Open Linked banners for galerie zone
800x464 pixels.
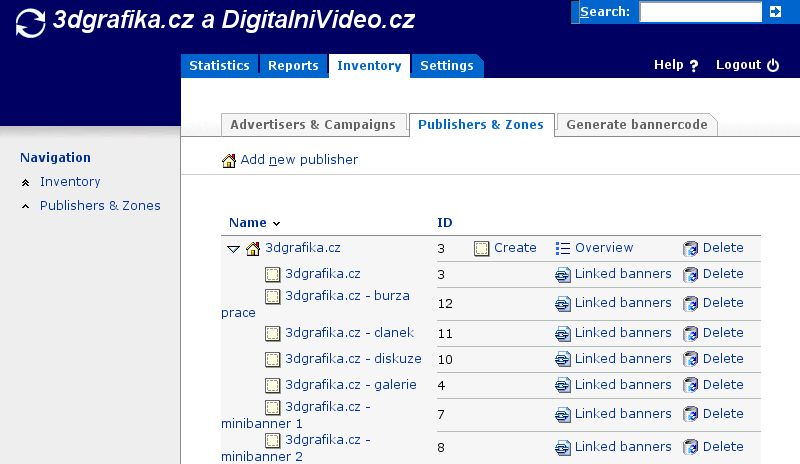coord(622,384)
